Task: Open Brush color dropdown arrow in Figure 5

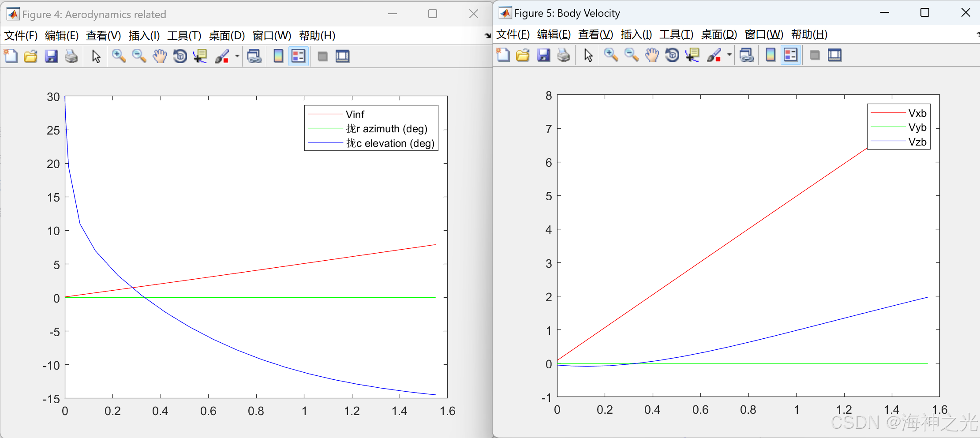Action: point(729,55)
